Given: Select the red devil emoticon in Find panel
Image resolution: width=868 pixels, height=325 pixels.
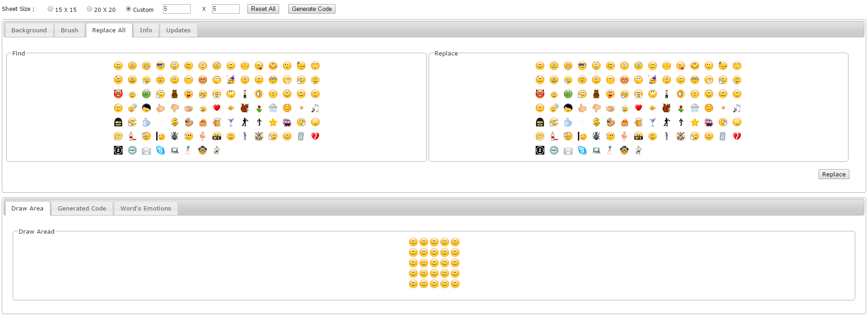Looking at the screenshot, I should pyautogui.click(x=118, y=94).
